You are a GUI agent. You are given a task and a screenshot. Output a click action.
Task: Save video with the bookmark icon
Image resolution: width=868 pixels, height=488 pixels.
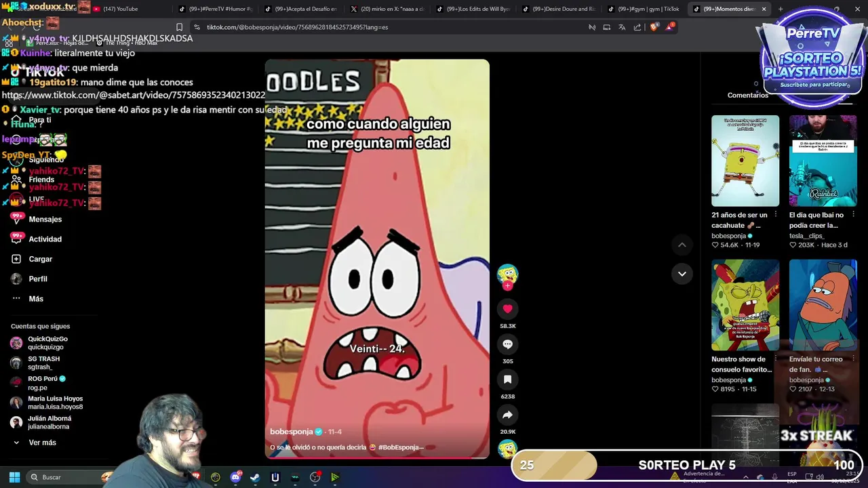pos(507,380)
